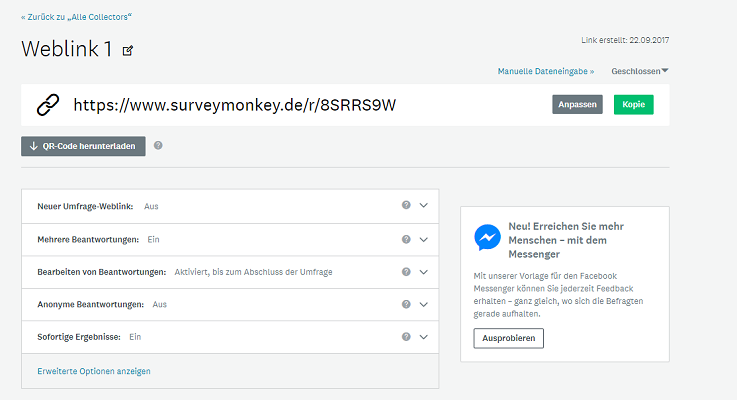Open help for Anonyme Beantwortungen
The image size is (737, 400).
406,304
